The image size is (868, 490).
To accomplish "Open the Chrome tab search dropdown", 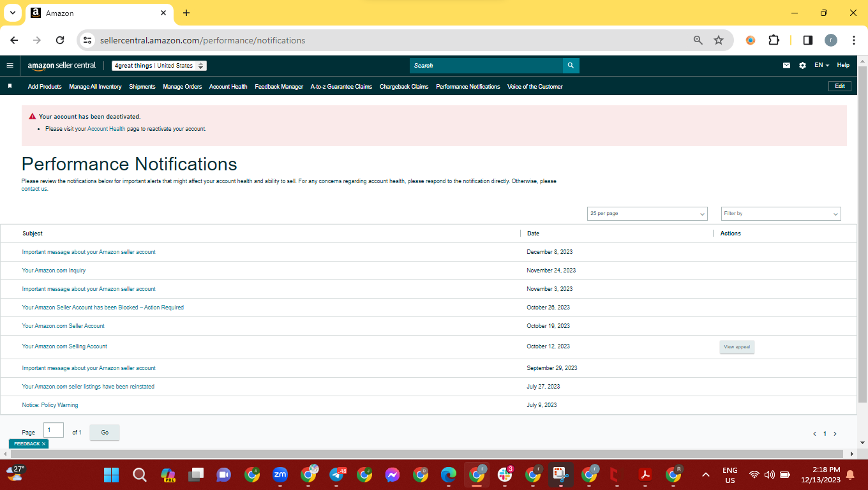I will coord(13,13).
